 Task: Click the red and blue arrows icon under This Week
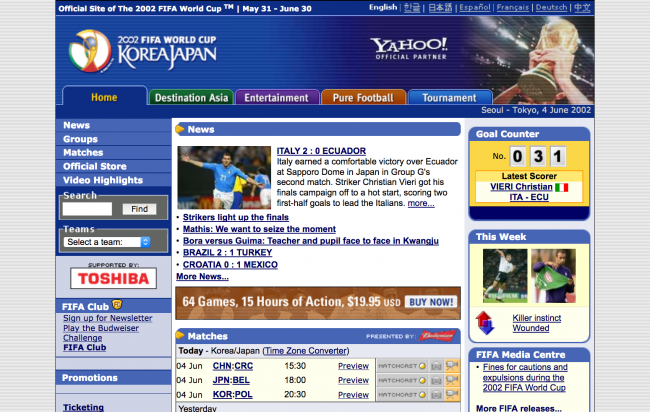click(485, 323)
